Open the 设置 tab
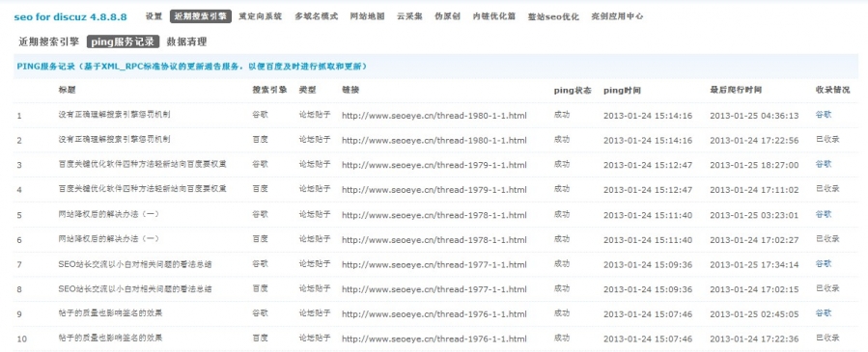Viewport: 868px width, 352px height. (x=154, y=16)
